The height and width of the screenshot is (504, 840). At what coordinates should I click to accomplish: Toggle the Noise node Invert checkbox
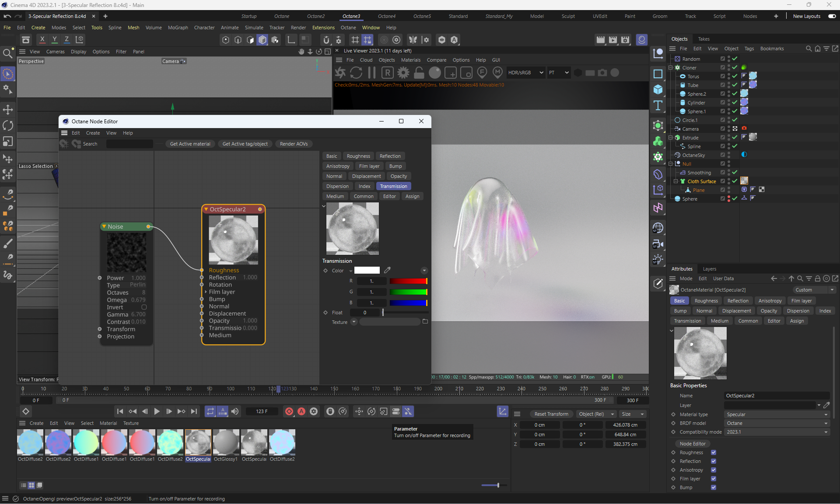click(144, 307)
